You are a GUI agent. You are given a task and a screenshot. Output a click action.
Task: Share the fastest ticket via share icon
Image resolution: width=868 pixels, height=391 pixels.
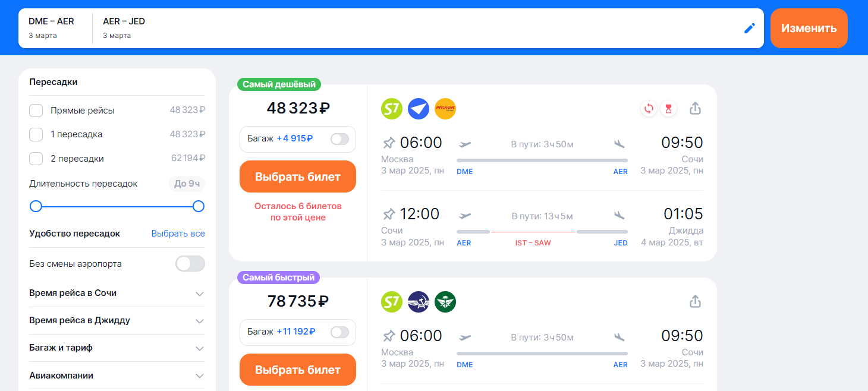coord(695,302)
